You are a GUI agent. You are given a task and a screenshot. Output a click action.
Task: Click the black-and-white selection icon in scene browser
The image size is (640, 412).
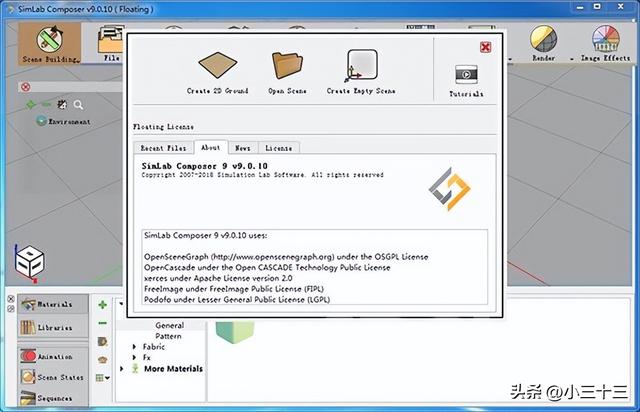62,105
